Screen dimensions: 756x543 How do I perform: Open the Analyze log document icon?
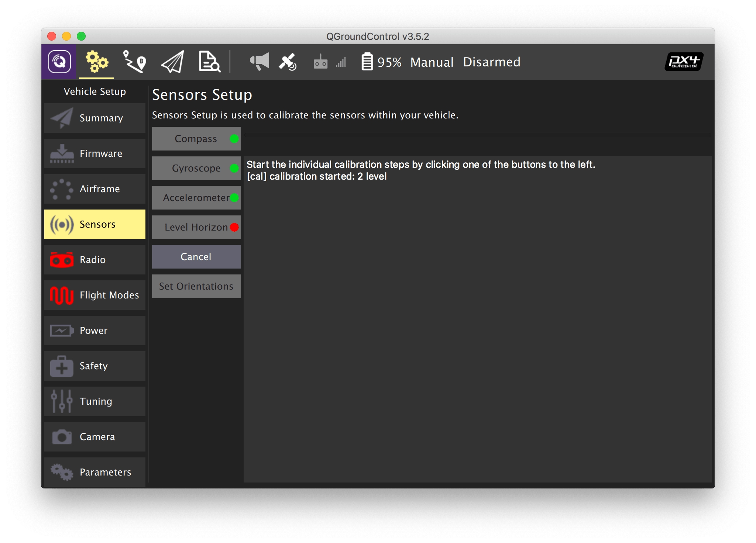pyautogui.click(x=209, y=62)
